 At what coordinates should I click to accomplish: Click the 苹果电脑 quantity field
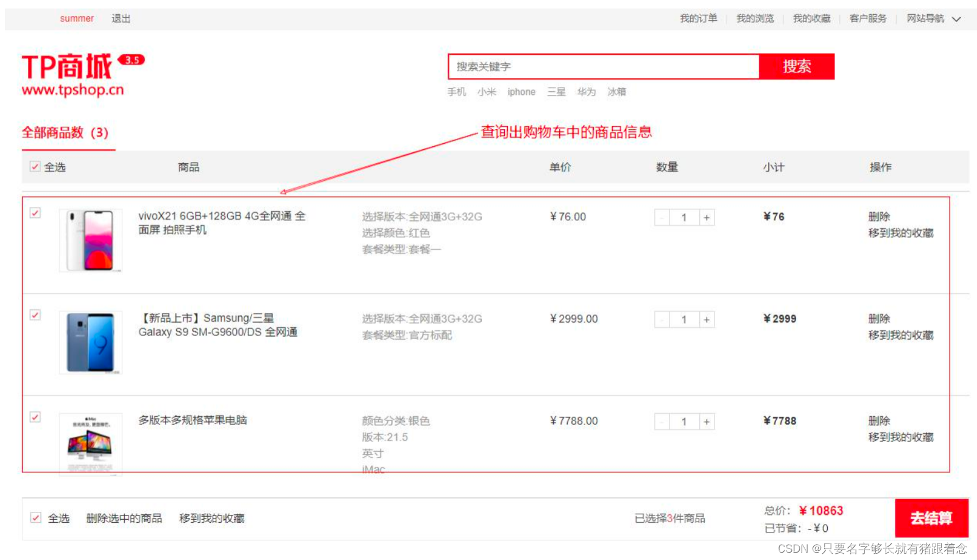pyautogui.click(x=685, y=422)
